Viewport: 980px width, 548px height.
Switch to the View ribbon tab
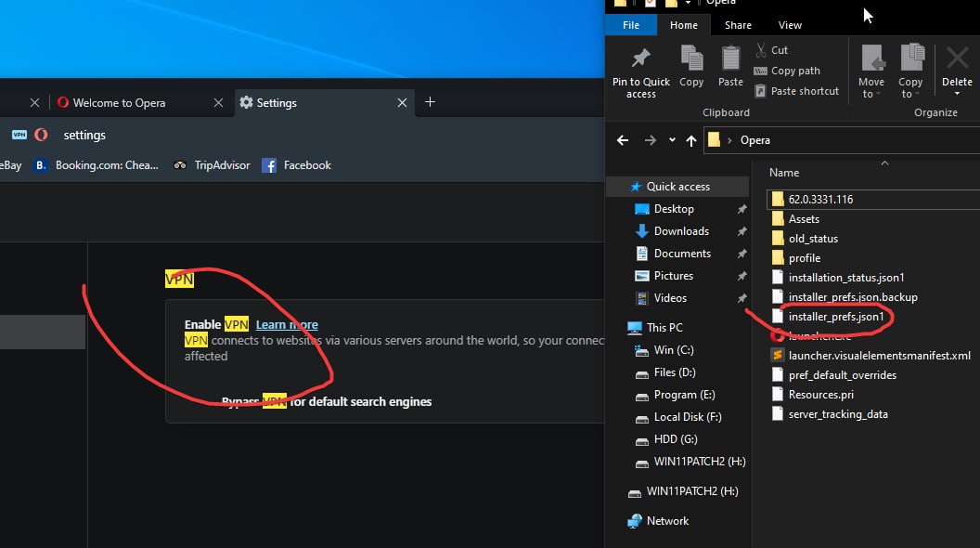(x=790, y=25)
